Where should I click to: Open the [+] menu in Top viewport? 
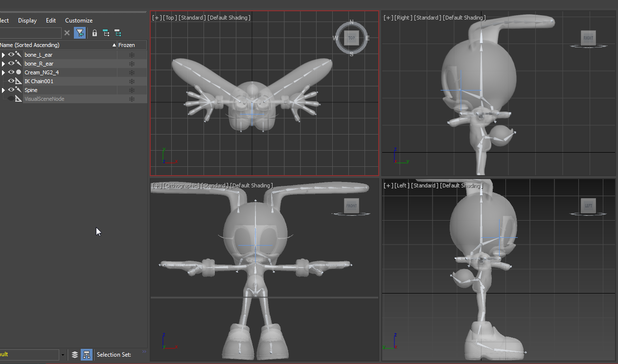tap(157, 18)
